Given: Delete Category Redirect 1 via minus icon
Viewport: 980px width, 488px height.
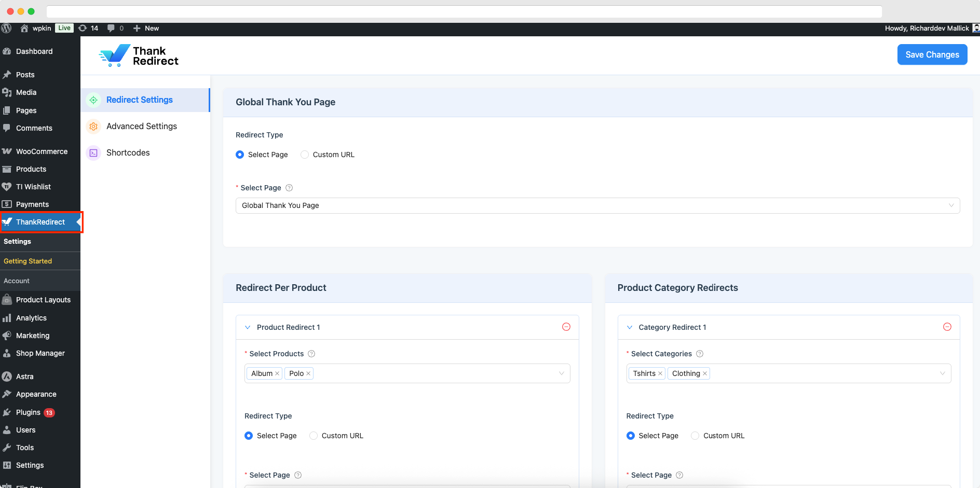Looking at the screenshot, I should [947, 327].
